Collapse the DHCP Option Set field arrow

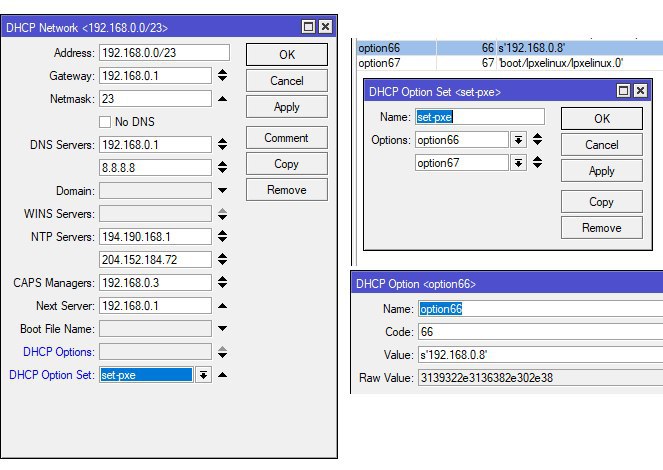pos(222,375)
